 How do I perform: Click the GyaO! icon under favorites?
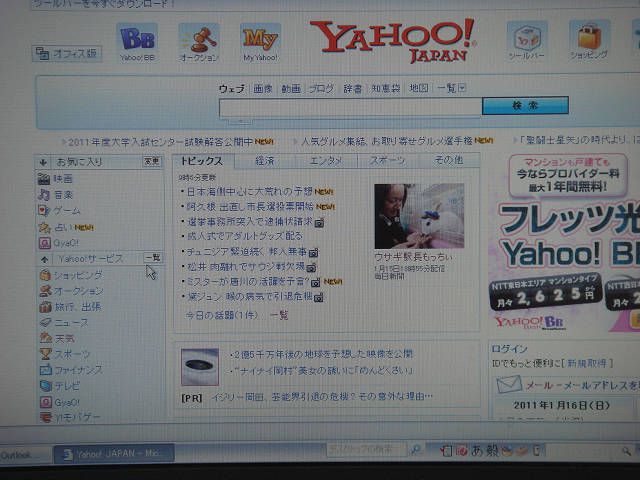(44, 243)
